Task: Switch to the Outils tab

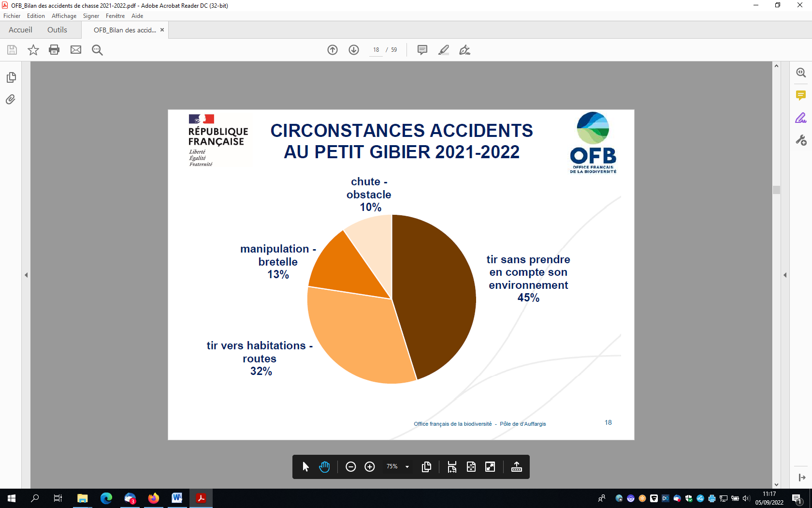Action: pos(57,30)
